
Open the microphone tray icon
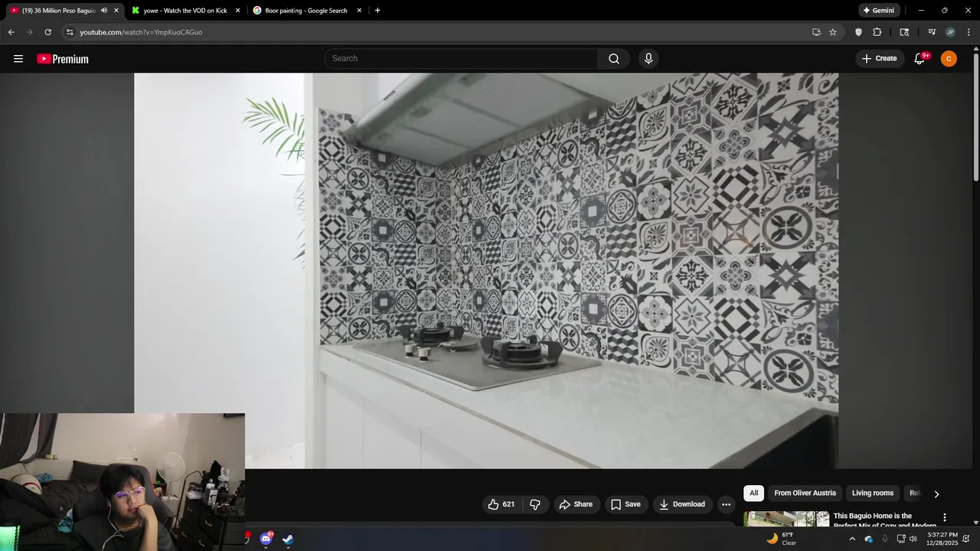[885, 539]
